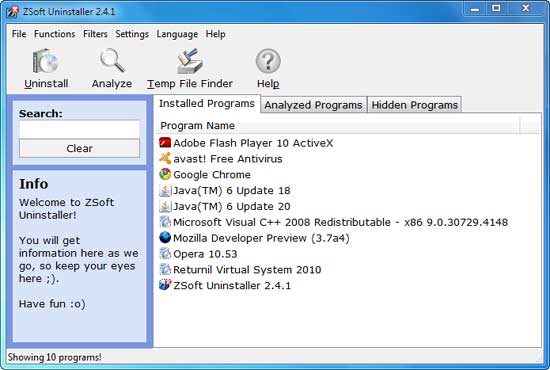Close the ZSoft Uninstaller window

pos(525,8)
